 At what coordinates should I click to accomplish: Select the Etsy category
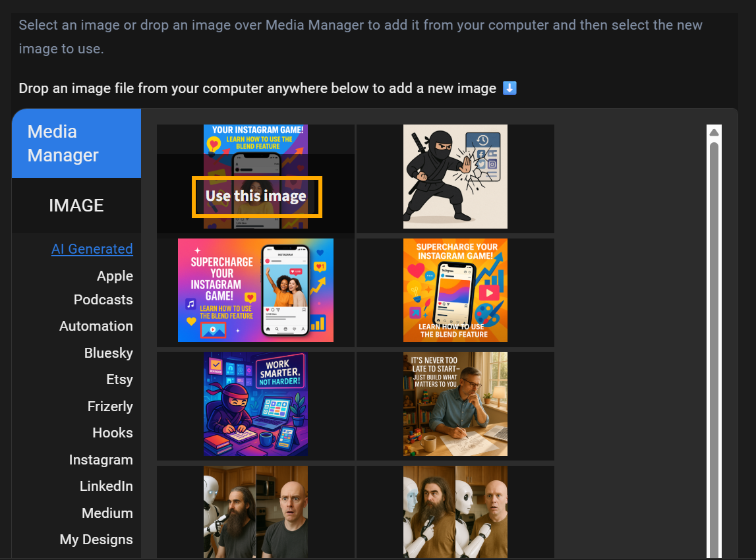[119, 379]
